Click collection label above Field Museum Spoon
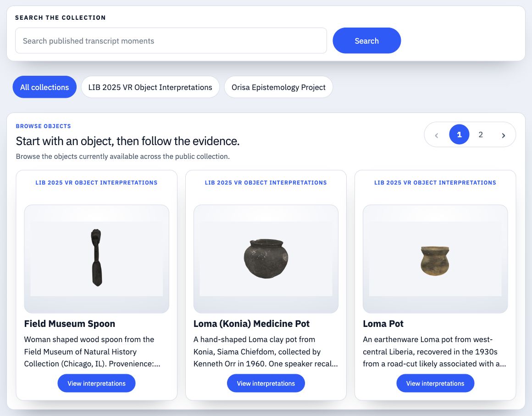 point(96,183)
